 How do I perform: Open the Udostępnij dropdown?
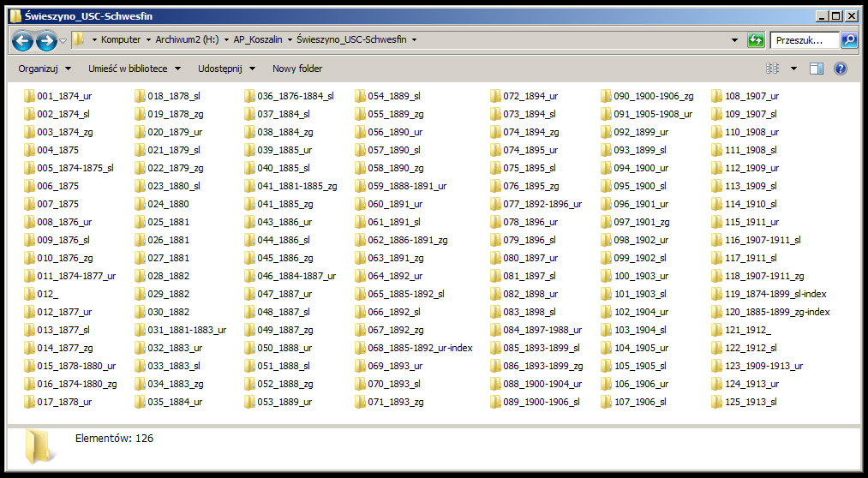point(226,69)
